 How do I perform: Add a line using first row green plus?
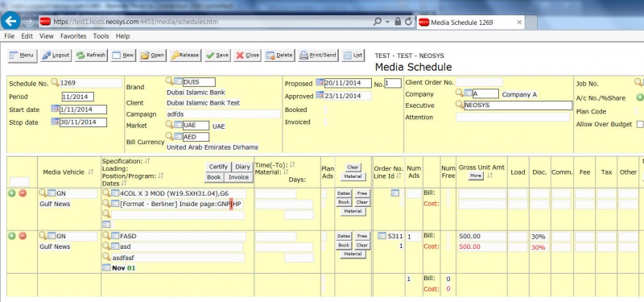point(11,193)
